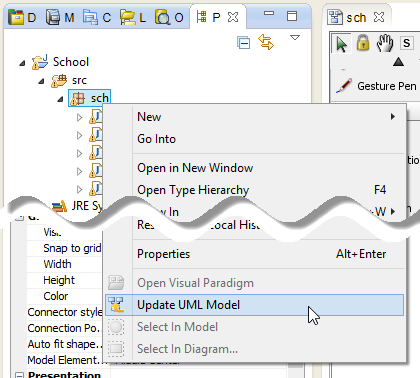Click Select In Diagram... entry
420x378 pixels.
pyautogui.click(x=255, y=349)
